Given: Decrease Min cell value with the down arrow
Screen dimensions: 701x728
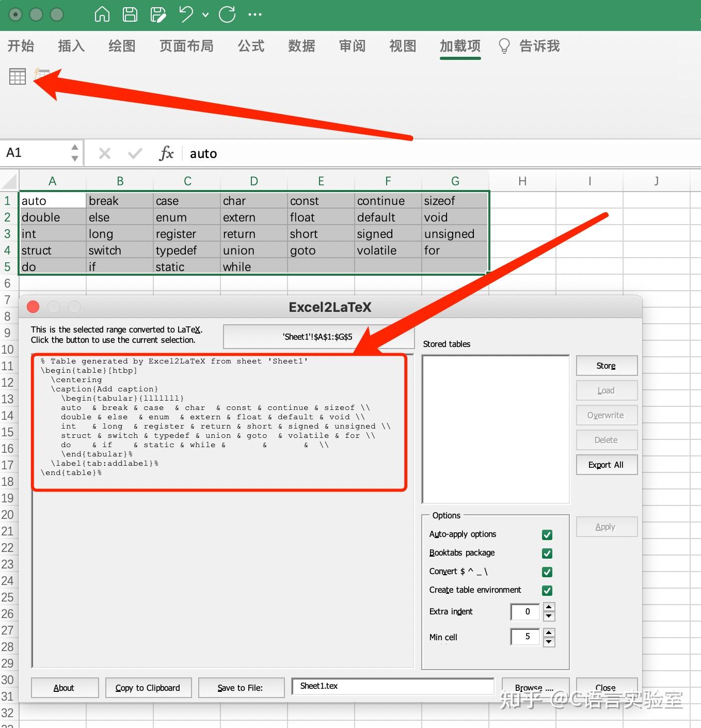Looking at the screenshot, I should (549, 641).
